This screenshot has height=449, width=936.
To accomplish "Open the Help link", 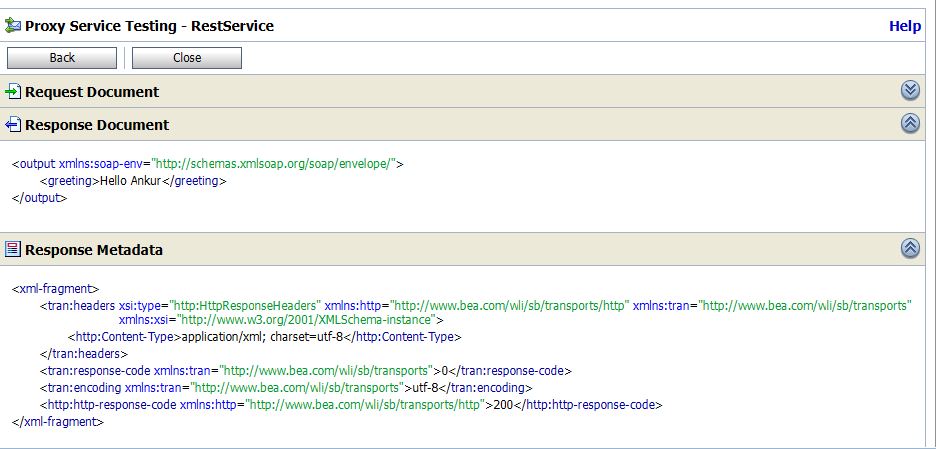I will coord(904,26).
